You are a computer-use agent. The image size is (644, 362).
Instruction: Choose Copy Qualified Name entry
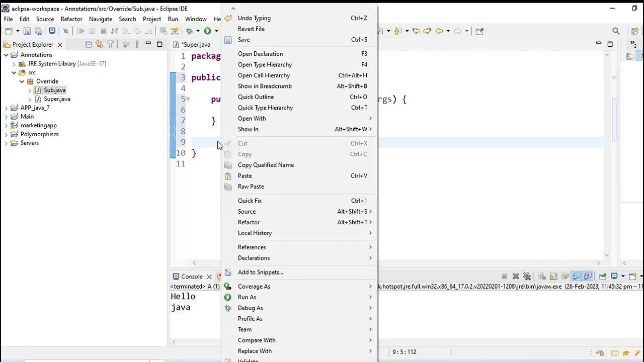pyautogui.click(x=299, y=165)
